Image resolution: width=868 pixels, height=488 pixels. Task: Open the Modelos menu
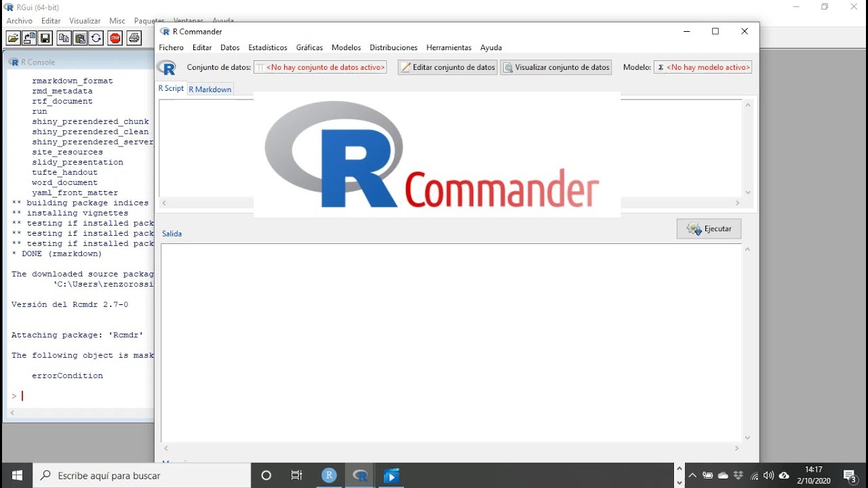point(346,47)
